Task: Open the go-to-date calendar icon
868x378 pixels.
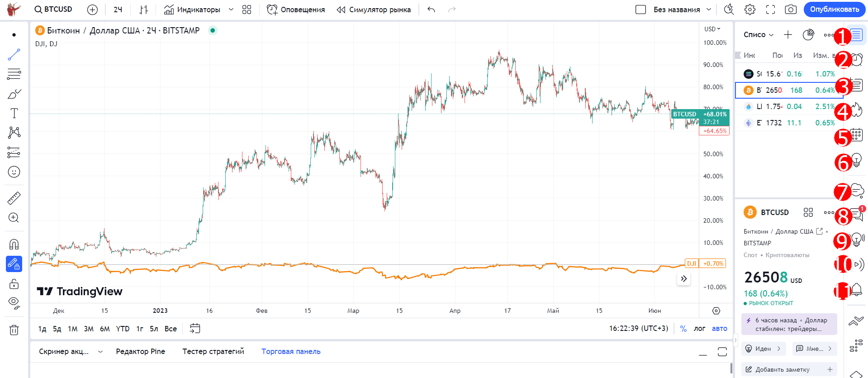Action: tap(195, 329)
